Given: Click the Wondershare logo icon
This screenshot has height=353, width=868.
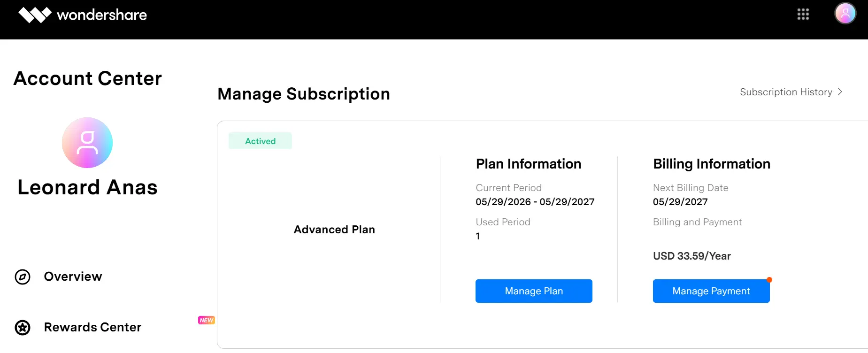Looking at the screenshot, I should (x=35, y=15).
